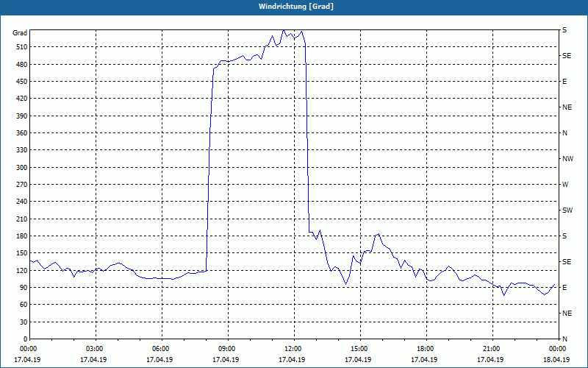
Task: Select the 480 value on the left axis
Action: point(21,65)
